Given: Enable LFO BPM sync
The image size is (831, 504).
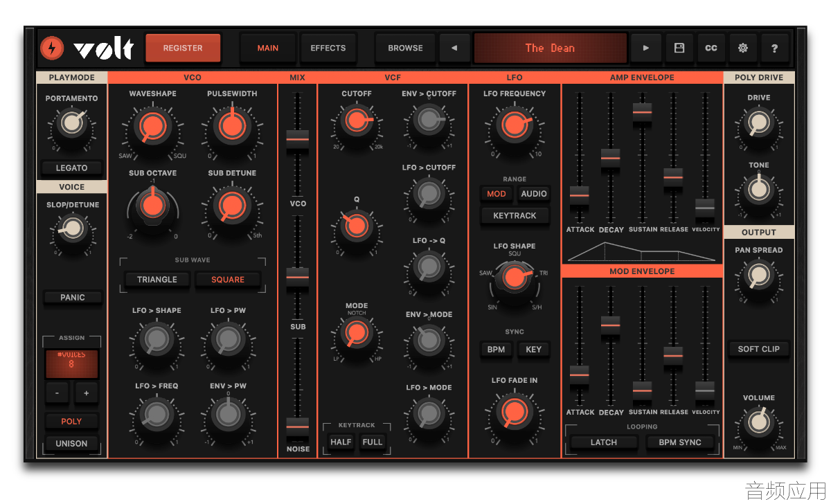Looking at the screenshot, I should (x=497, y=350).
